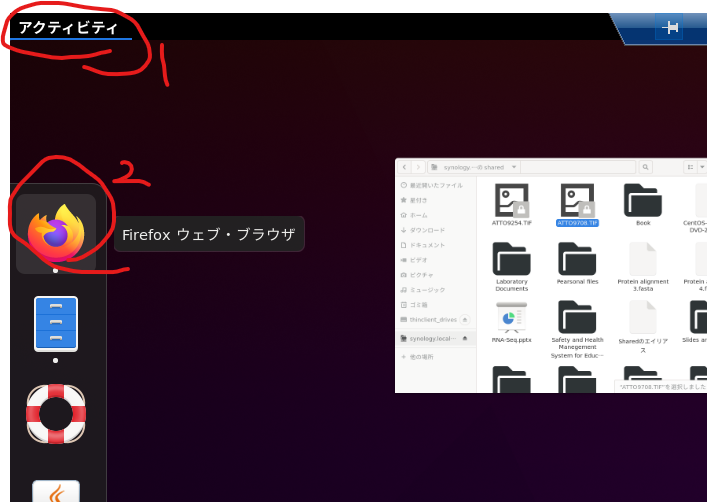Select the Laboratory Documents folder
The image size is (707, 502).
coord(511,267)
